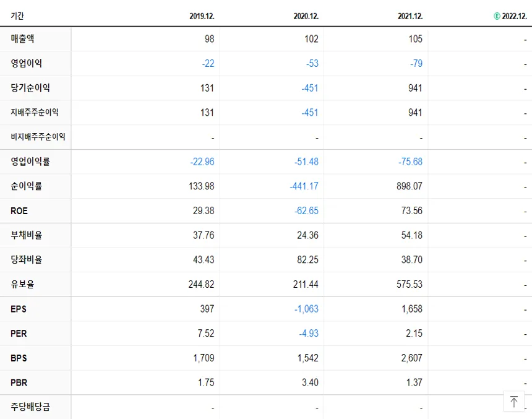Click the 당좌비율 row label

tap(27, 260)
